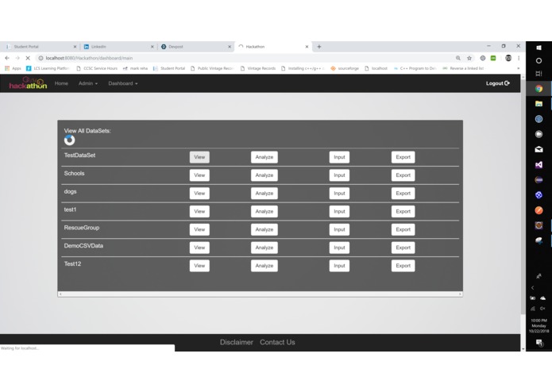Go to Home in navbar
Image resolution: width=552 pixels, height=392 pixels.
click(x=61, y=83)
